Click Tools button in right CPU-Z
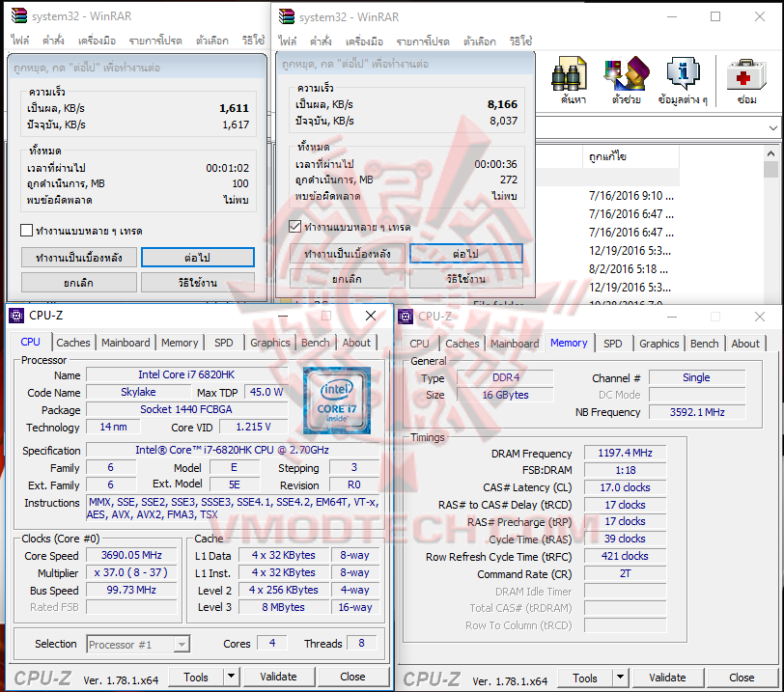 [584, 678]
